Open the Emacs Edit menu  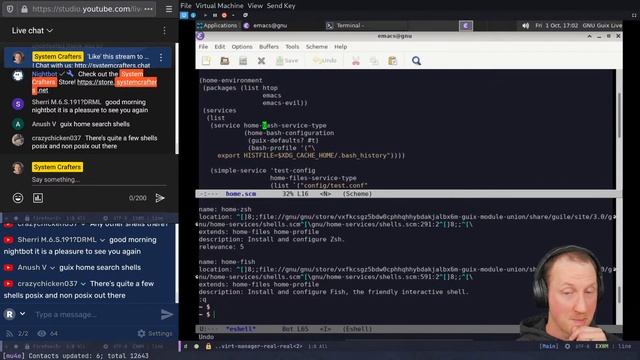click(x=220, y=47)
